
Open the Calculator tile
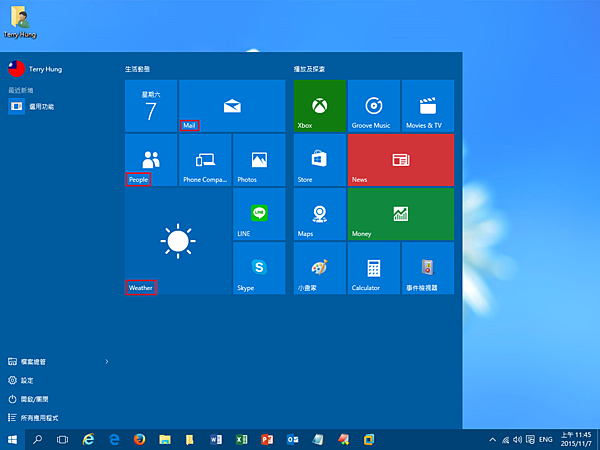373,267
